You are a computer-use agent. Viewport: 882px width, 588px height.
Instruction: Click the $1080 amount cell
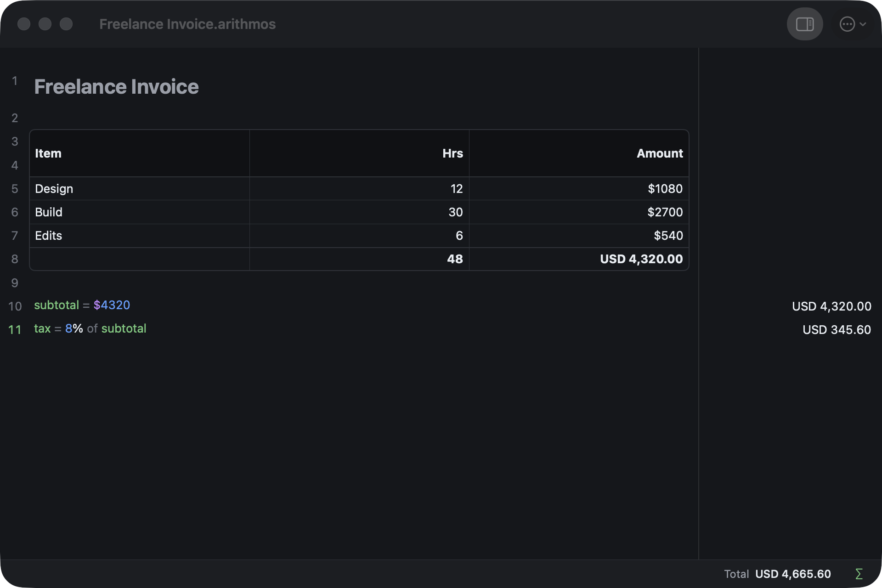point(579,189)
